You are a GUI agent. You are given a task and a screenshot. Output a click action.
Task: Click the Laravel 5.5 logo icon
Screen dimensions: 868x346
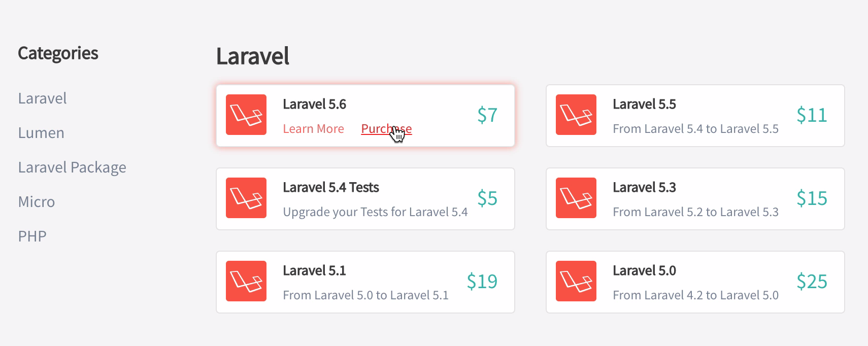(x=576, y=115)
